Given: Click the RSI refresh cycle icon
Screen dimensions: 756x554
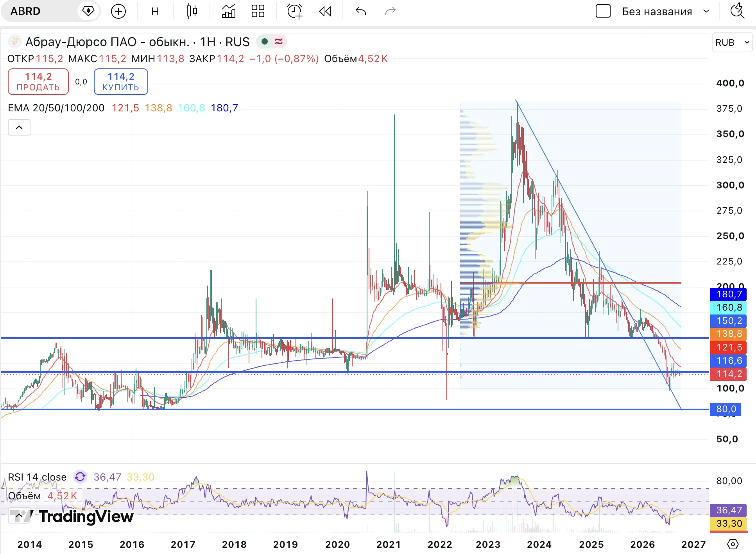Looking at the screenshot, I should (x=80, y=477).
